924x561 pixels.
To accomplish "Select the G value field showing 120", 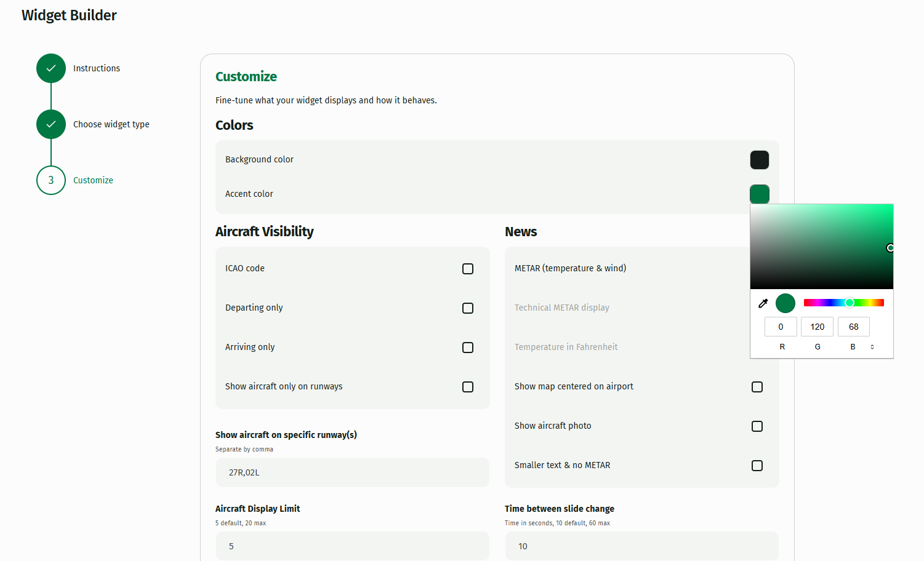I will (x=818, y=327).
